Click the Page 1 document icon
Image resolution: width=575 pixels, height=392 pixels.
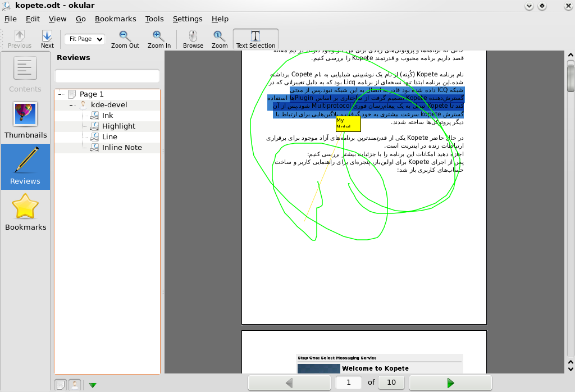click(72, 94)
